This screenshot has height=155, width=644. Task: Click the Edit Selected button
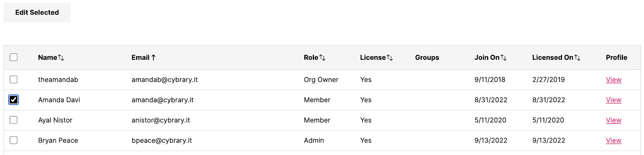click(37, 12)
